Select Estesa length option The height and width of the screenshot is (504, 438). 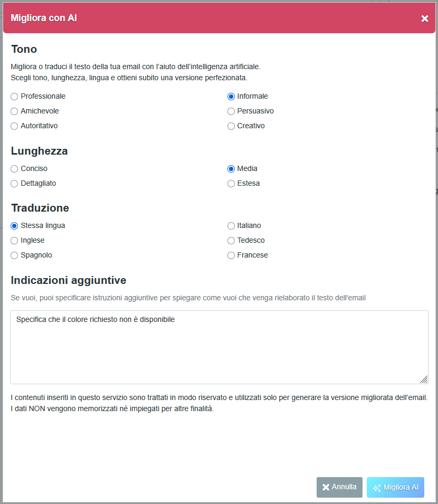click(231, 183)
